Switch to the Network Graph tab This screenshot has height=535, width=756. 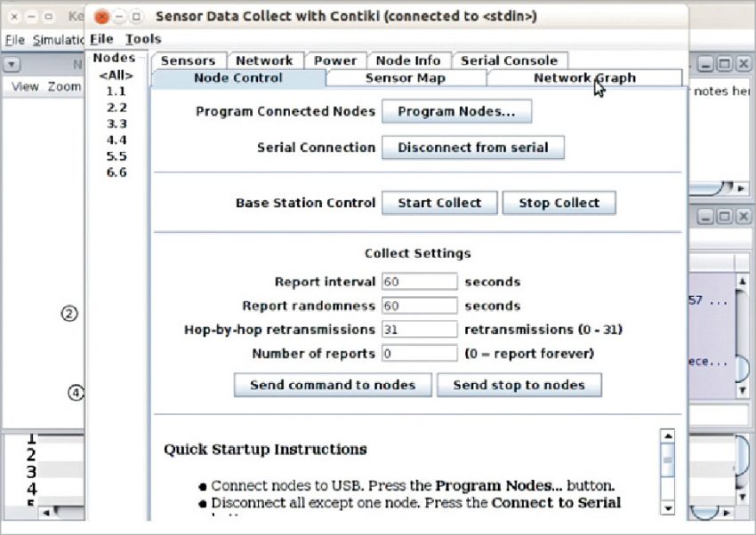pyautogui.click(x=583, y=78)
